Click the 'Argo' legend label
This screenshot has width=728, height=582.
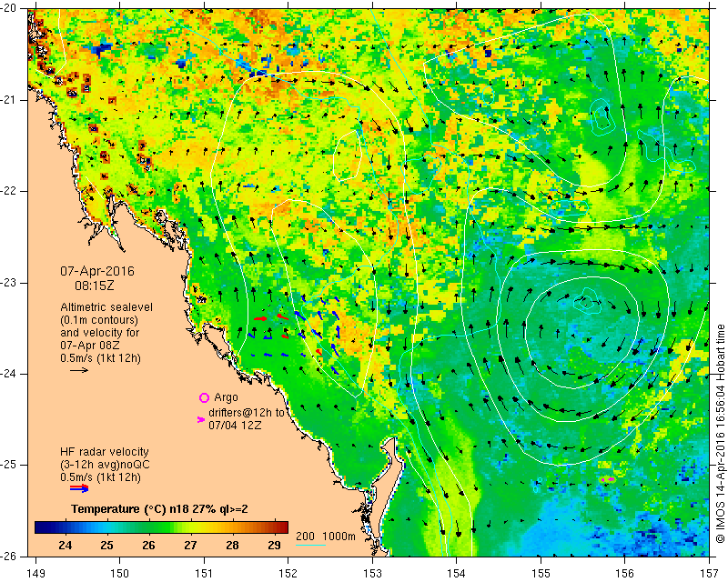tap(226, 397)
